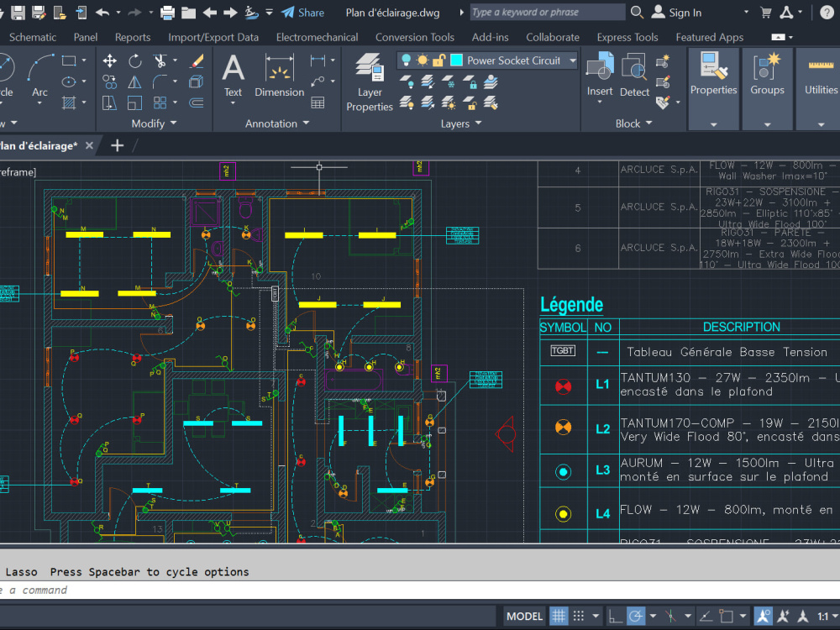Click the Detect block icon

[x=634, y=75]
